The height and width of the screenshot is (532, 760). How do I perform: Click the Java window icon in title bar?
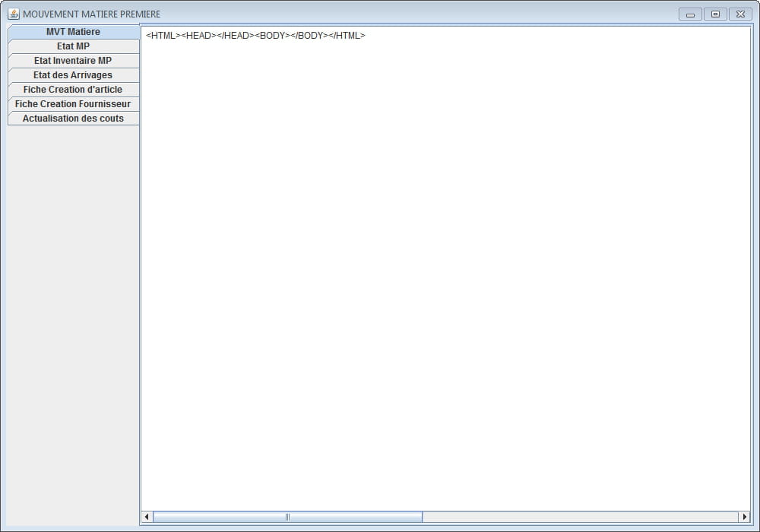coord(14,14)
